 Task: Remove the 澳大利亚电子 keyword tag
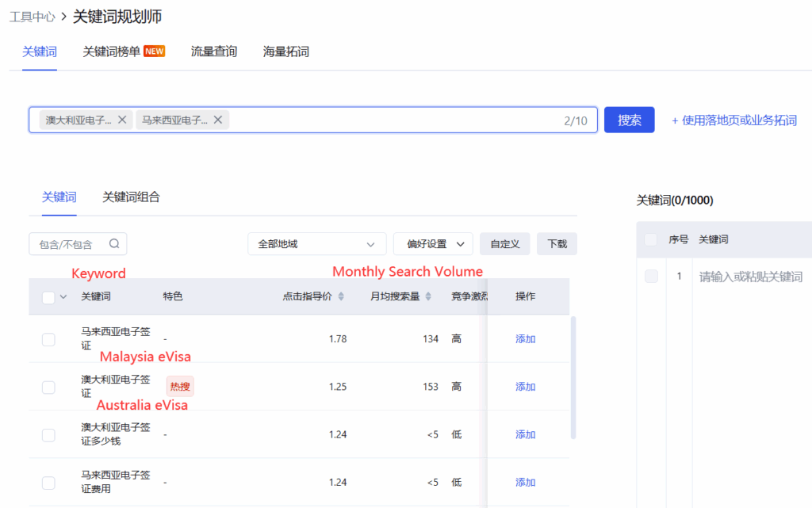click(122, 120)
